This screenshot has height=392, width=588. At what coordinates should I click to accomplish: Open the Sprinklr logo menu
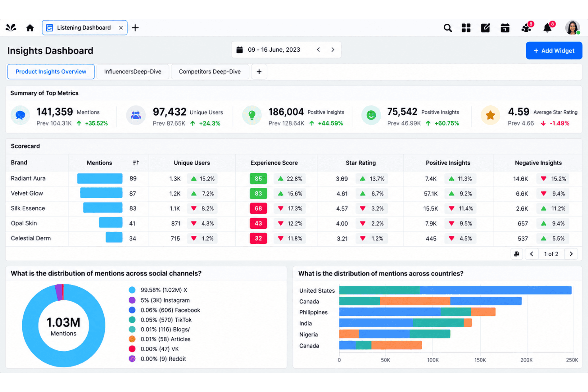[11, 28]
